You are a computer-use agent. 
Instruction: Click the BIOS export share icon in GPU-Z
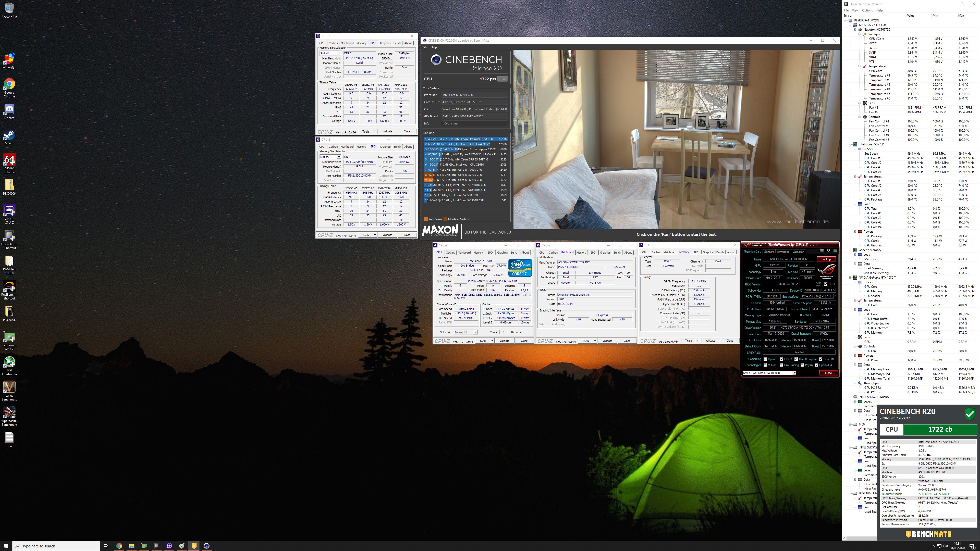tap(818, 284)
